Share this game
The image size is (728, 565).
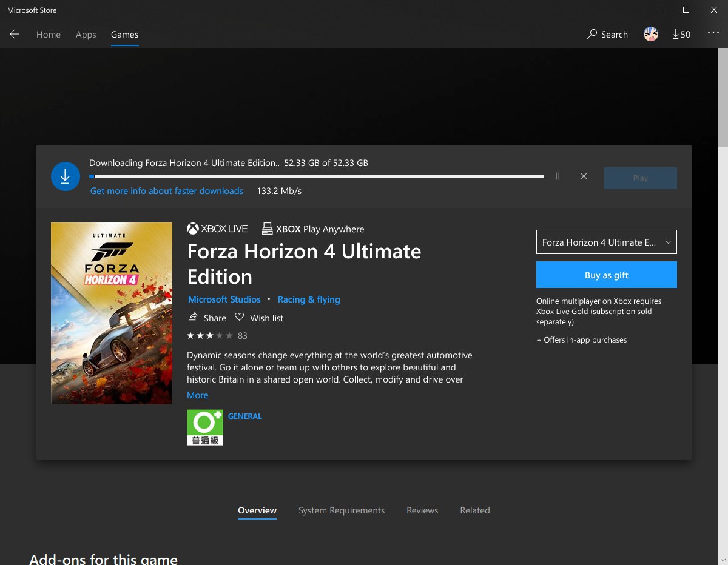(207, 318)
